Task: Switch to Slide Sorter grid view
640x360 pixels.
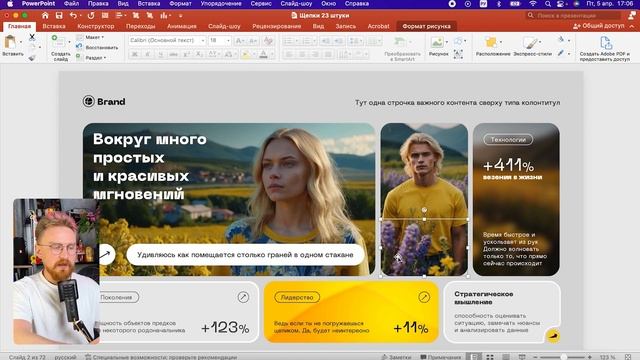Action: (x=490, y=357)
